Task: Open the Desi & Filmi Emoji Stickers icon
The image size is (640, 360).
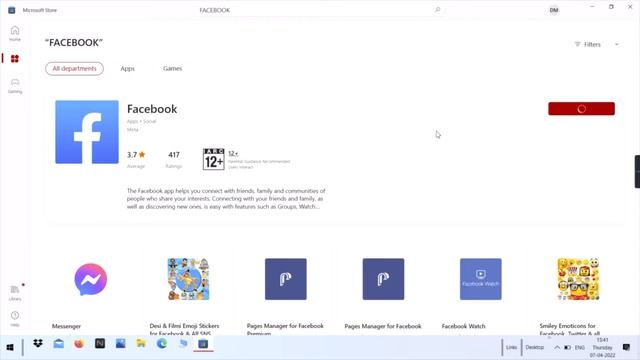Action: coord(188,279)
